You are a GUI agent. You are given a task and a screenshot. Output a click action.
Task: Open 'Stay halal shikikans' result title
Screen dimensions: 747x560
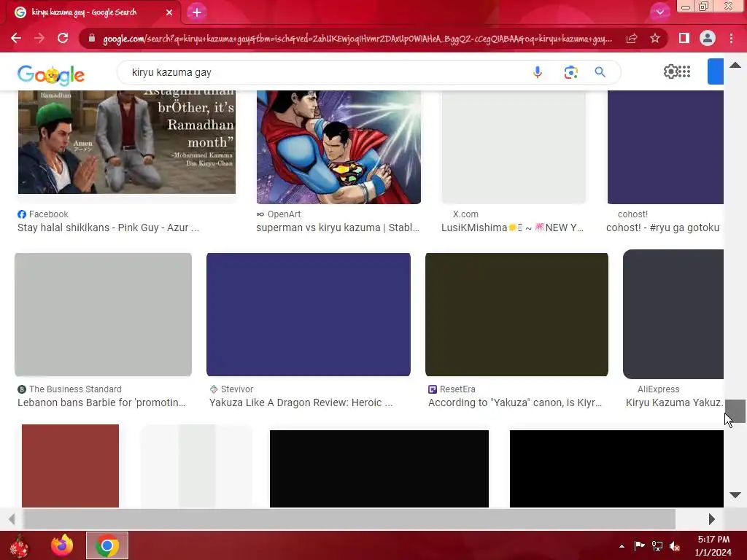pos(108,227)
